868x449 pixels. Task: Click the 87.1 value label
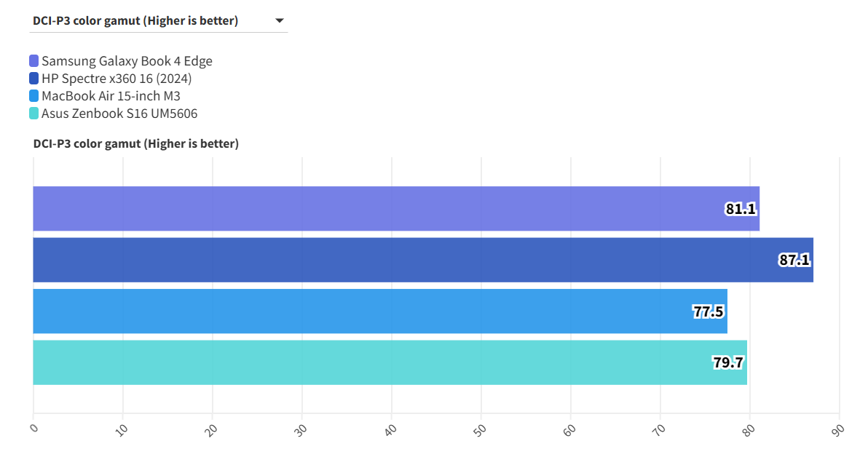point(794,261)
